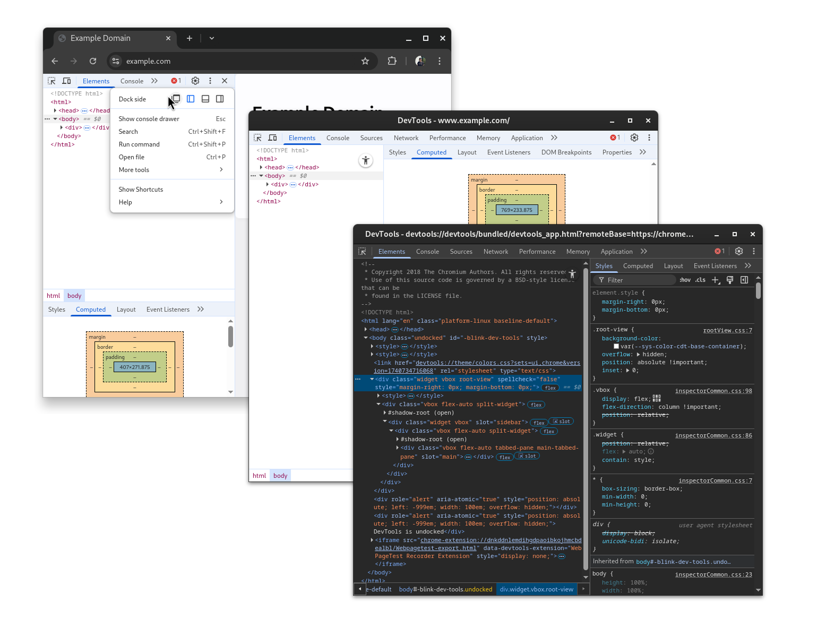This screenshot has width=817, height=644.
Task: Switch to Network tab in middle DevTools window
Action: 406,138
